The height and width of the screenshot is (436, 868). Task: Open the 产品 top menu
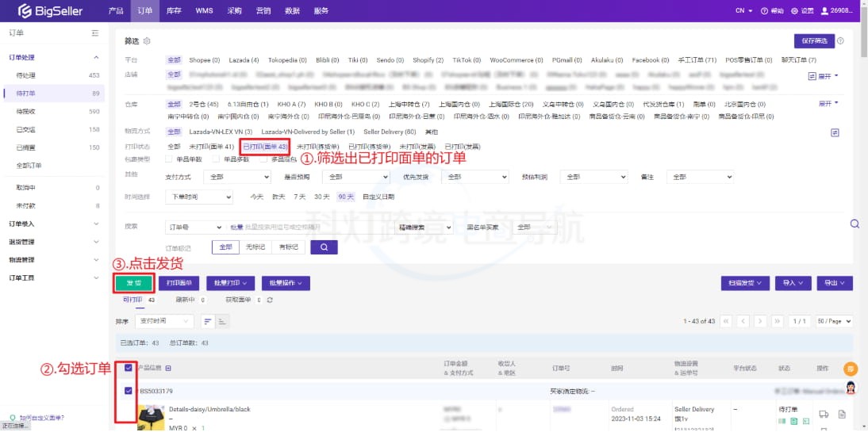pyautogui.click(x=117, y=11)
